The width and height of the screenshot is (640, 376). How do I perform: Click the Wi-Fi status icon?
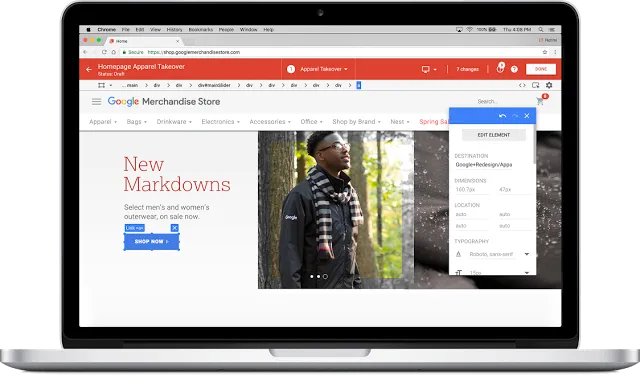[469, 30]
